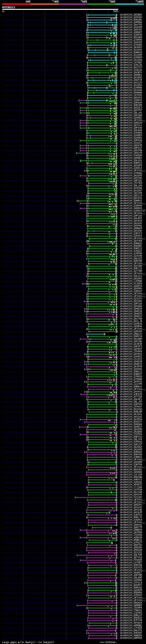Open hit UniRef100_O04216
The image size is (146, 644).
[131, 70]
